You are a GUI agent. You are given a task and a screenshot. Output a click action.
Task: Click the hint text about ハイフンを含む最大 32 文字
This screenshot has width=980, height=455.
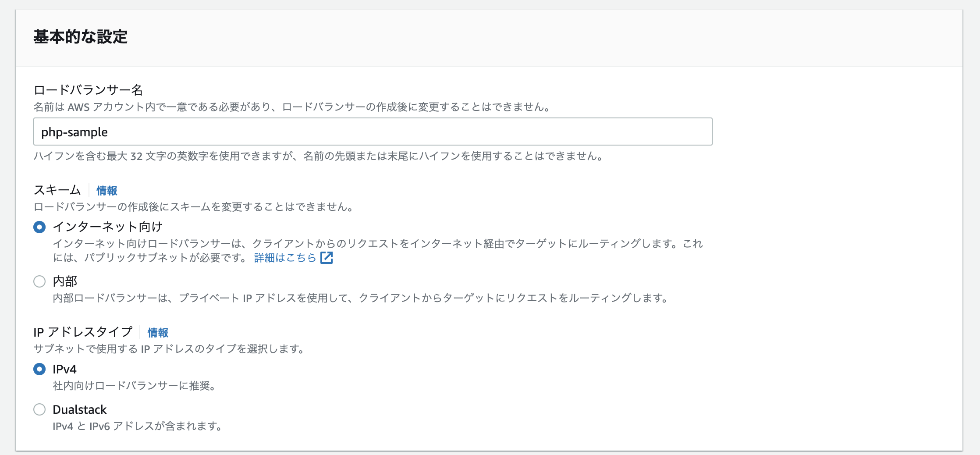click(x=319, y=156)
